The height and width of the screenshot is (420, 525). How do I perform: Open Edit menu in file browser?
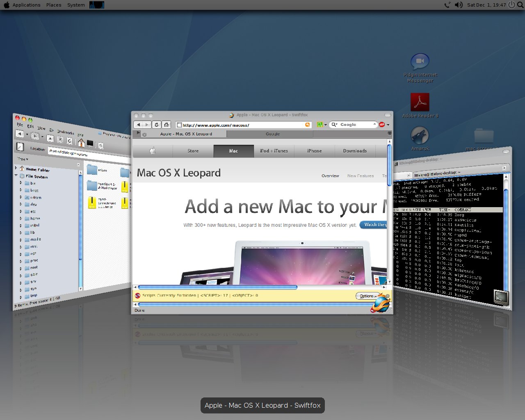click(30, 126)
